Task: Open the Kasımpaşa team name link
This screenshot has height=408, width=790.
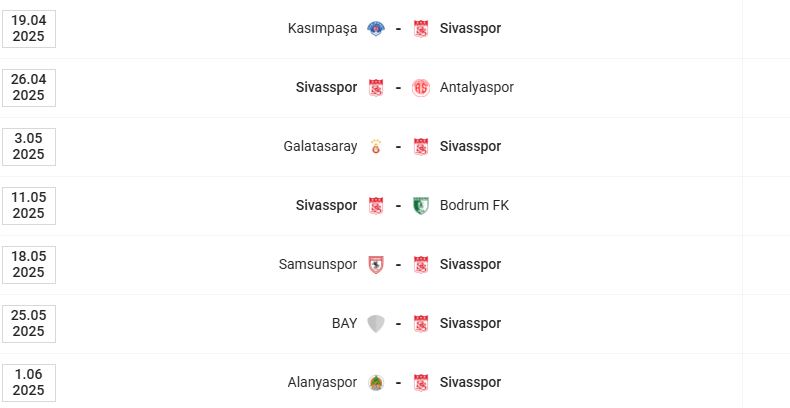Action: click(x=322, y=29)
